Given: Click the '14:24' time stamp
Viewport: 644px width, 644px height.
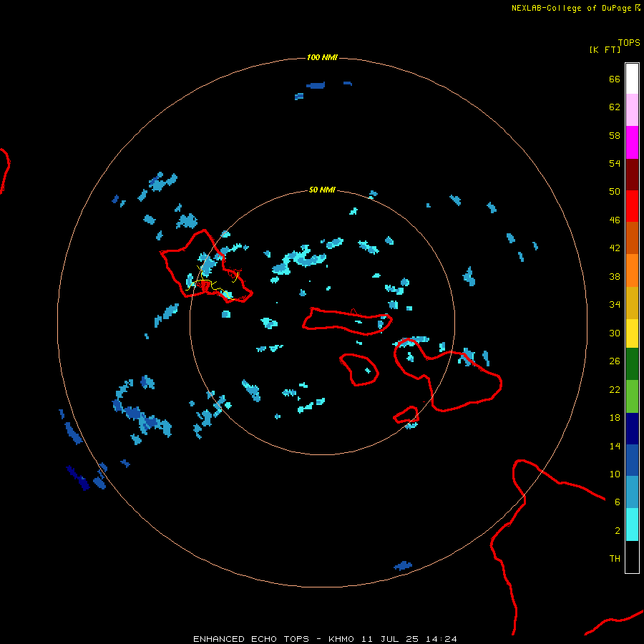Looking at the screenshot, I should coord(441,639).
